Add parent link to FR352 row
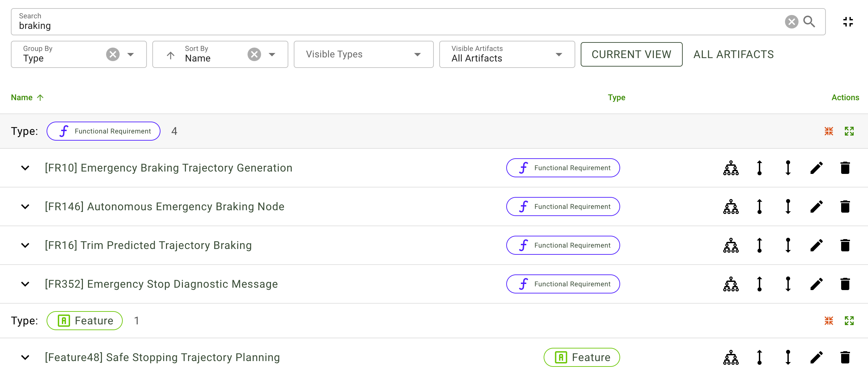868x376 pixels. 759,284
